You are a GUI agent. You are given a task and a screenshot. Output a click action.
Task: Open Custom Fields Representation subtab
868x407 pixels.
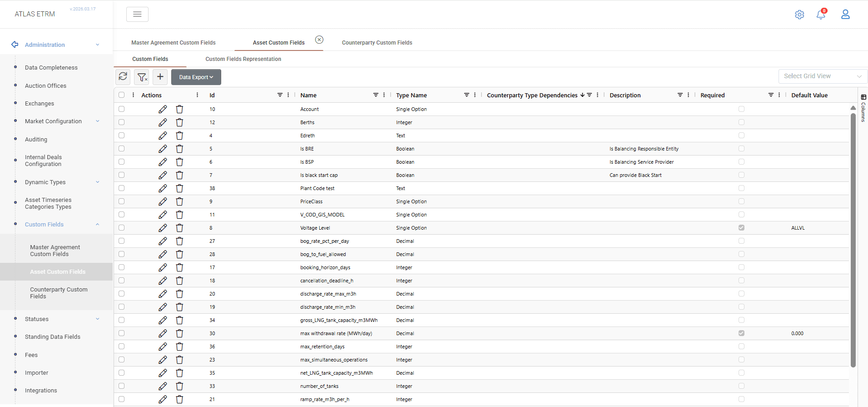pyautogui.click(x=243, y=59)
